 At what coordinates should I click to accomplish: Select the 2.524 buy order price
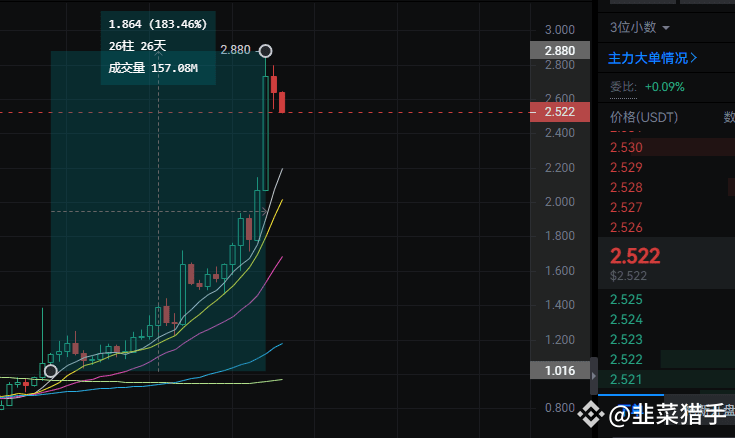tap(626, 319)
